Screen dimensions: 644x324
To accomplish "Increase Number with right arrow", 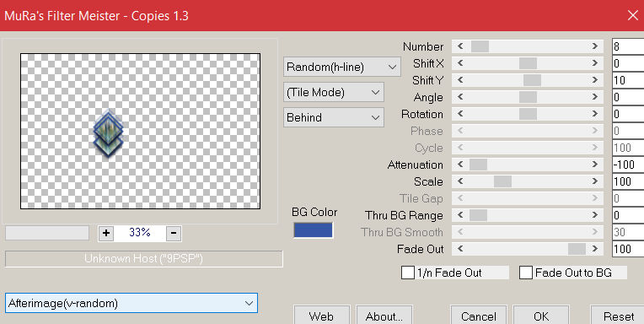I will pyautogui.click(x=595, y=46).
